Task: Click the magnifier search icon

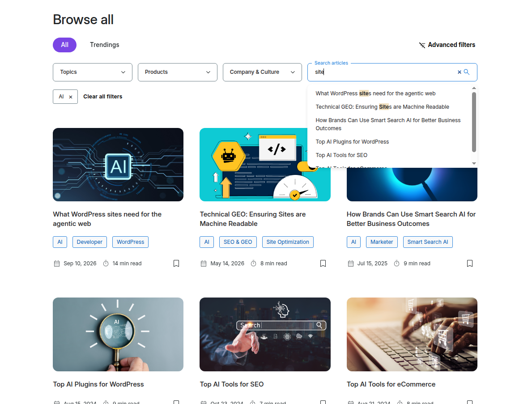Action: [467, 72]
